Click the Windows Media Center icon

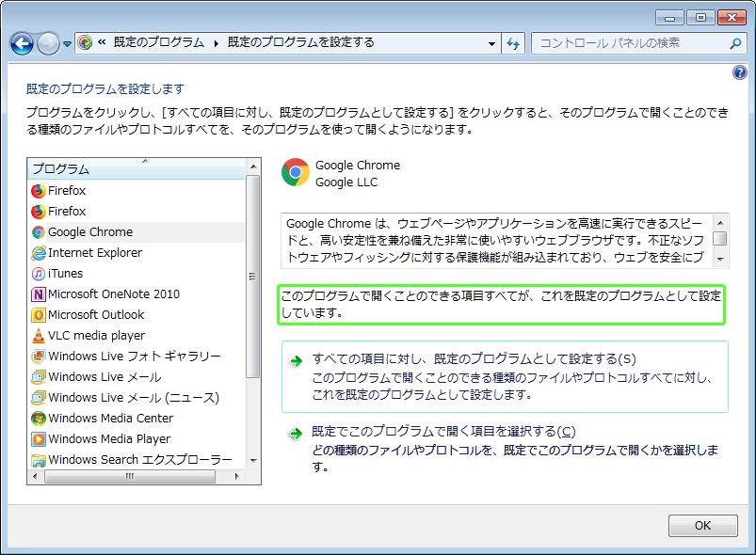(38, 419)
